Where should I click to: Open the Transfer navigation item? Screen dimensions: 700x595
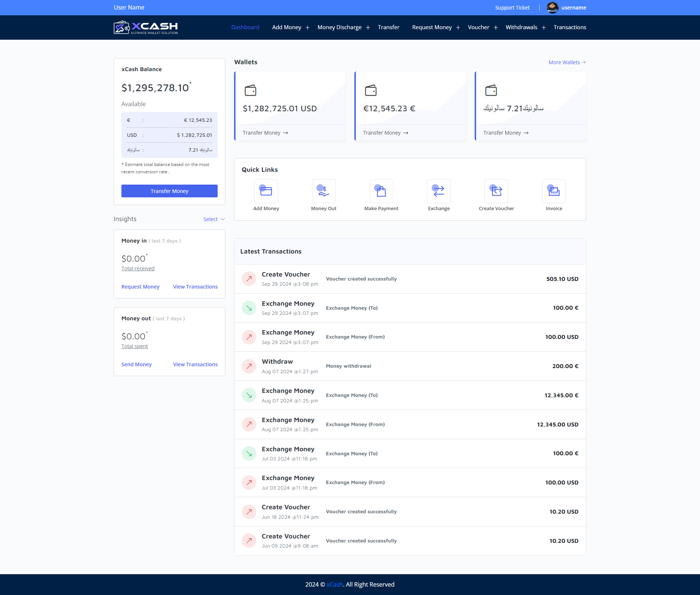389,27
